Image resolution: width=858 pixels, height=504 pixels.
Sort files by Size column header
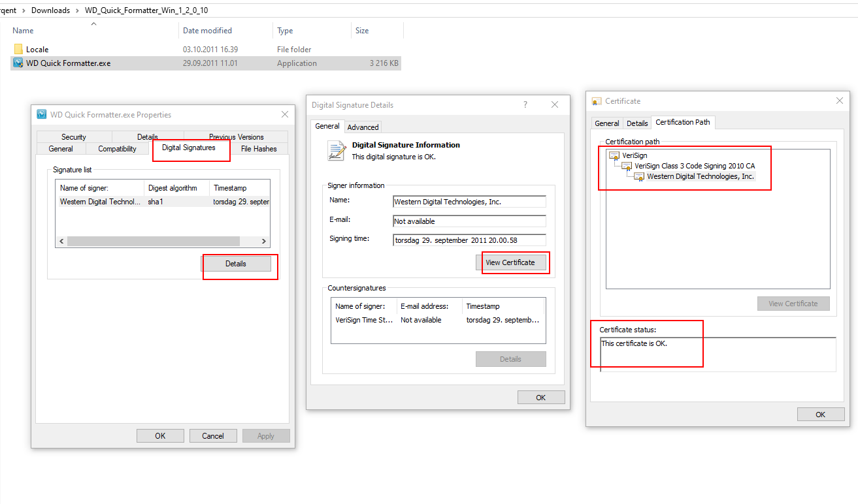[x=377, y=31]
